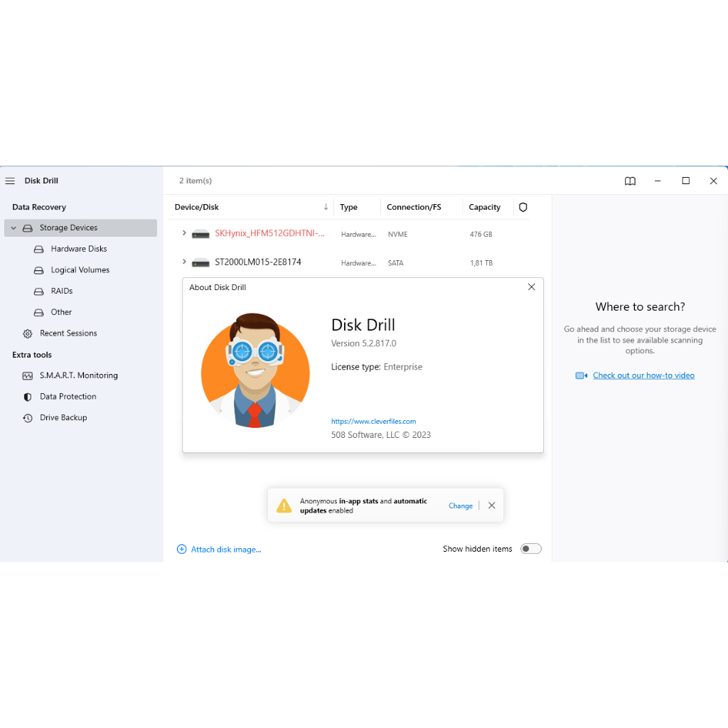This screenshot has height=728, width=728.
Task: Click the Data Protection shield icon
Action: pos(28,397)
